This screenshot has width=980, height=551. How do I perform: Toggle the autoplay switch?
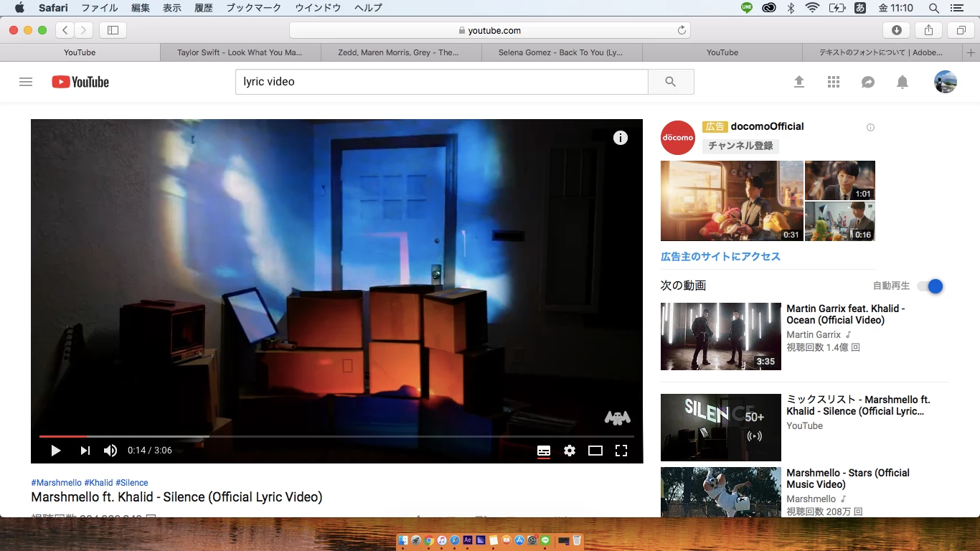tap(930, 286)
